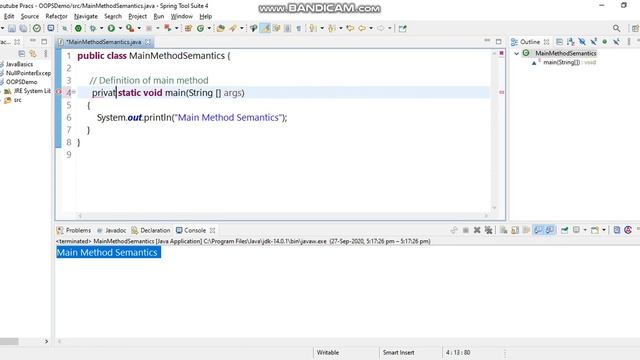Click the Debug bug toolbar icon
The width and height of the screenshot is (640, 360).
(93, 28)
